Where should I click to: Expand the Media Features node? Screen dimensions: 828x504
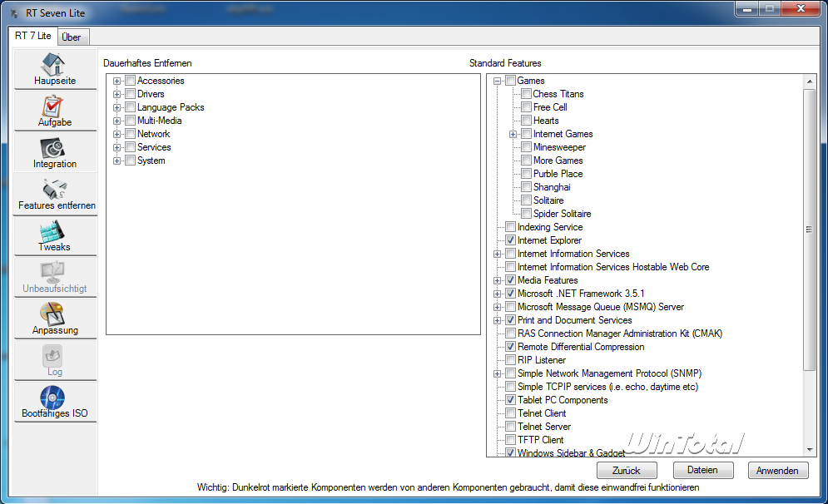click(497, 280)
